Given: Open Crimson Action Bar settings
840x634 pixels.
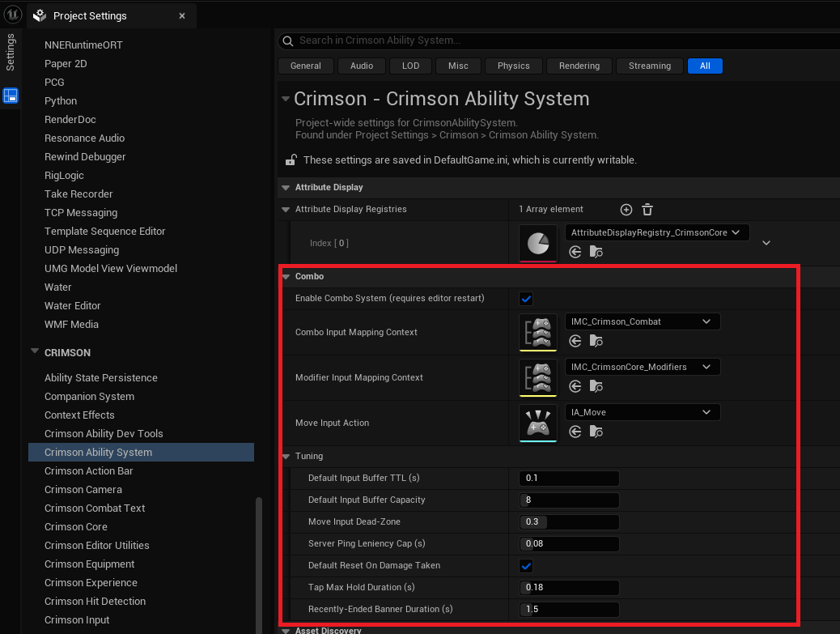Looking at the screenshot, I should click(88, 471).
